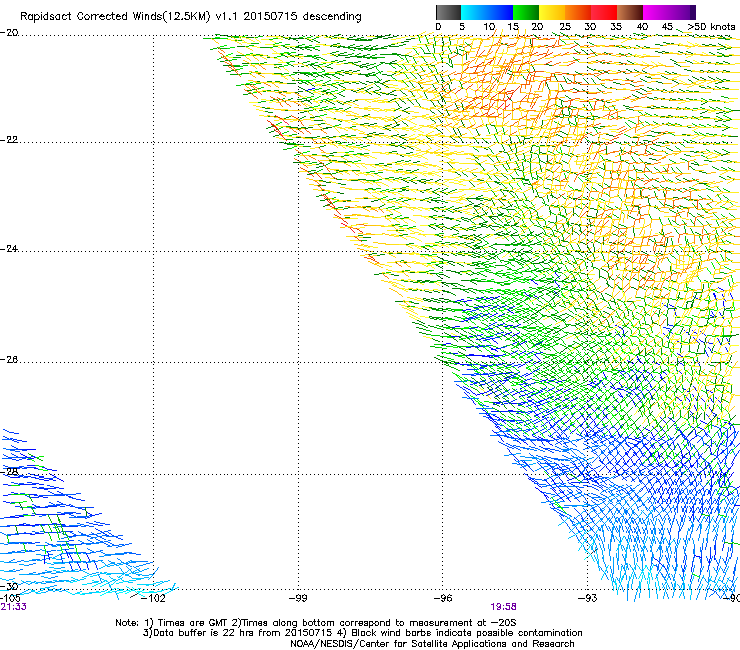Click the purple 45–50 knots legend swatch

coord(682,12)
